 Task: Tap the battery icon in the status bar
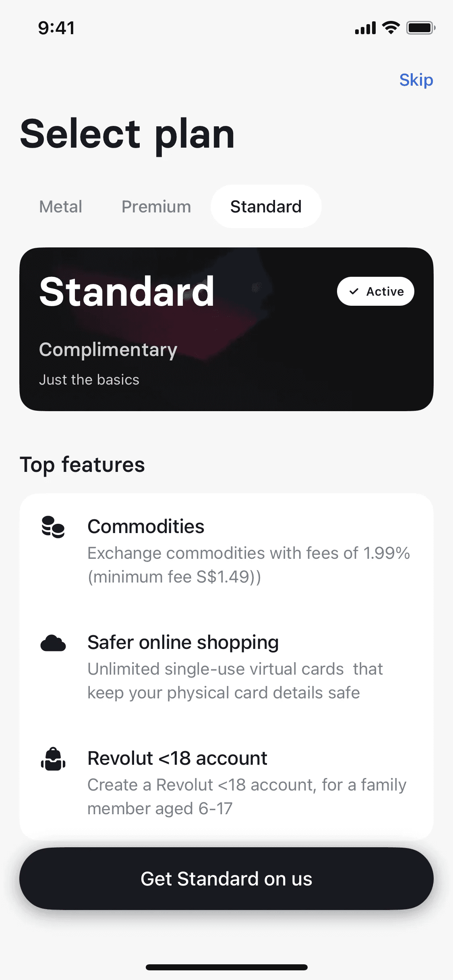tap(421, 28)
